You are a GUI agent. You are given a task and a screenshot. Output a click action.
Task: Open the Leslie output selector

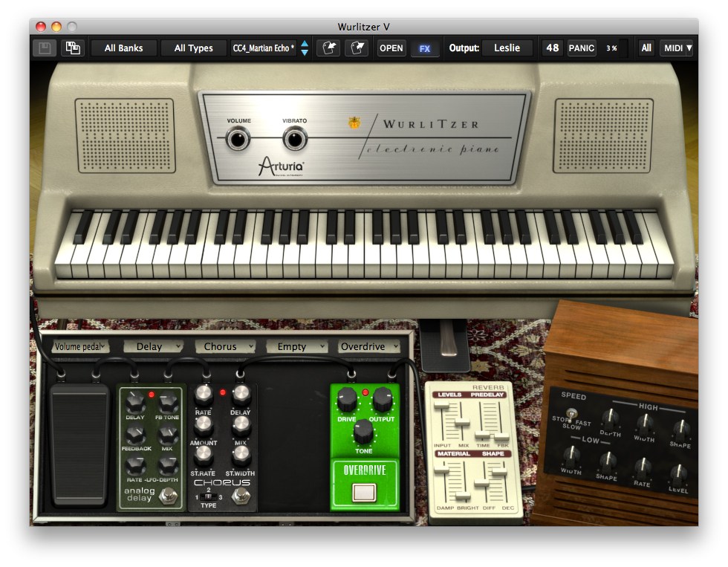tap(507, 48)
